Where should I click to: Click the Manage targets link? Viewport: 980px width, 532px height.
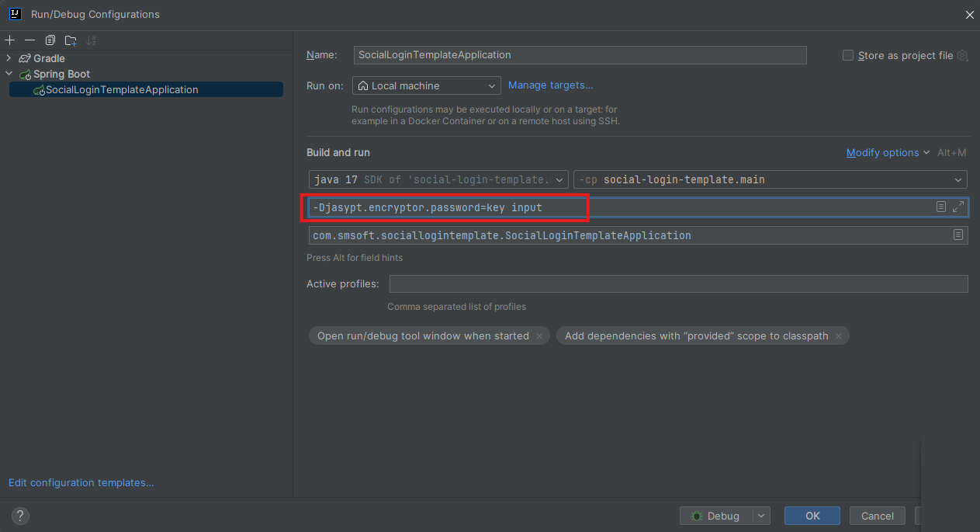(550, 85)
